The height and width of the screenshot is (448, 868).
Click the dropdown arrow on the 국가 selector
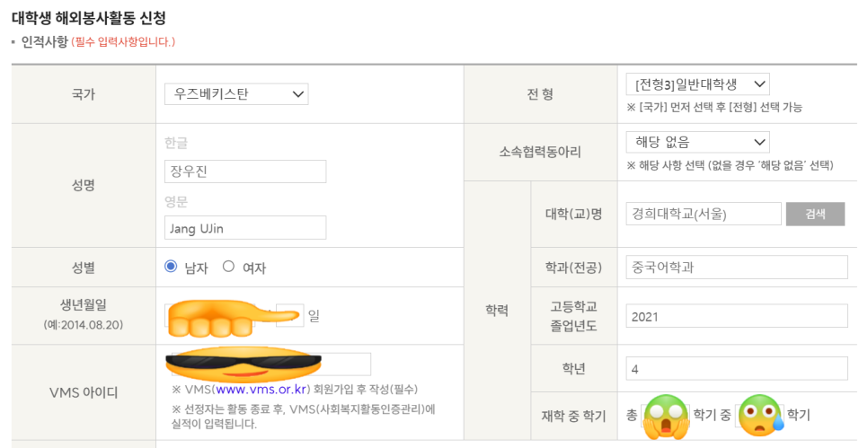[x=297, y=94]
